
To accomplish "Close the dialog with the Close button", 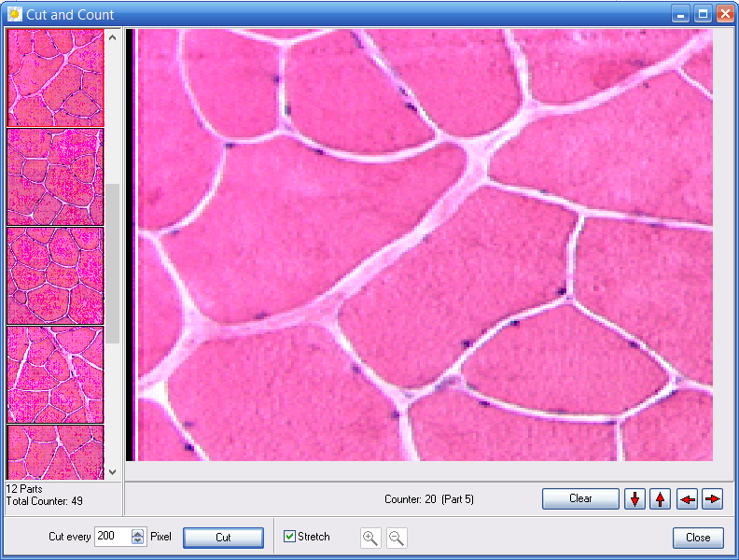I will tap(698, 538).
